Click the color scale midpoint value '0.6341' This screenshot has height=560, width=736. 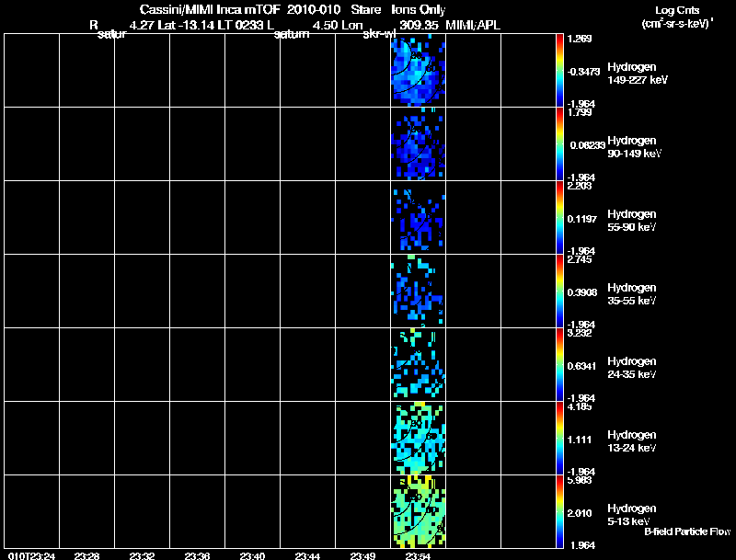point(582,366)
